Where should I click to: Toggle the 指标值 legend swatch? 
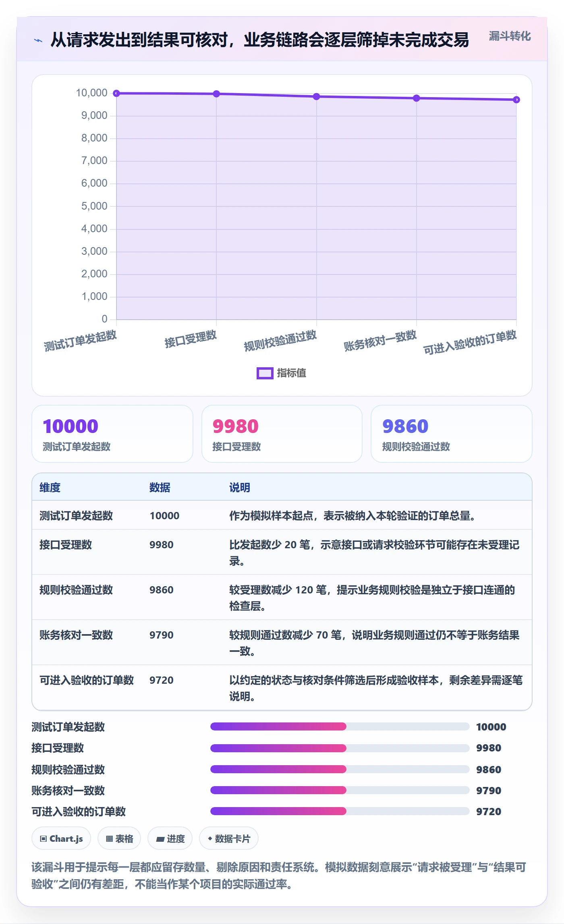click(265, 373)
